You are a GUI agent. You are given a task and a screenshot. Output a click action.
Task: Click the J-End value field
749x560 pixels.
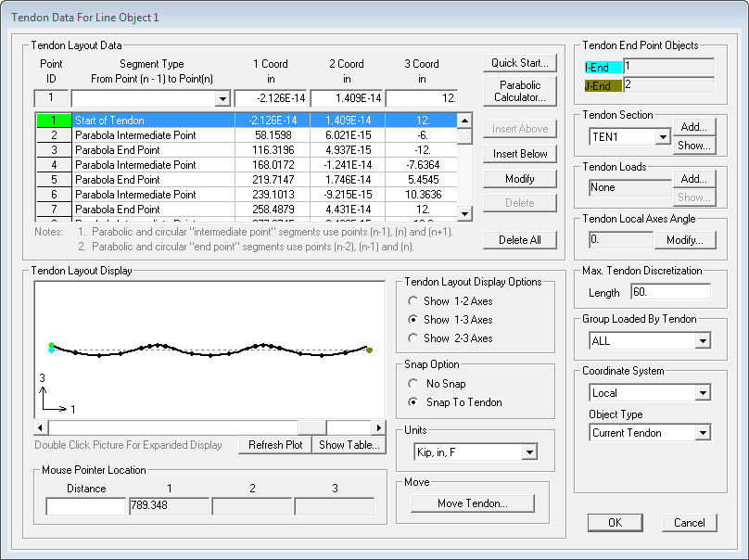(x=668, y=84)
